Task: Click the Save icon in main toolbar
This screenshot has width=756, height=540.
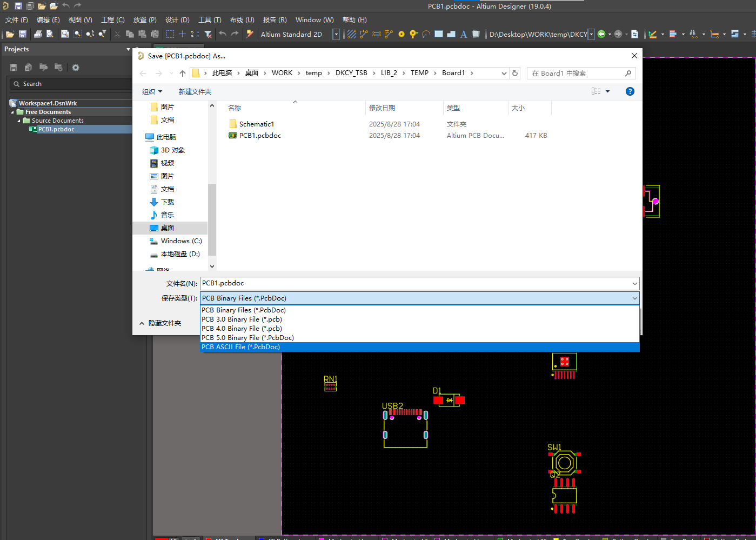Action: tap(23, 34)
